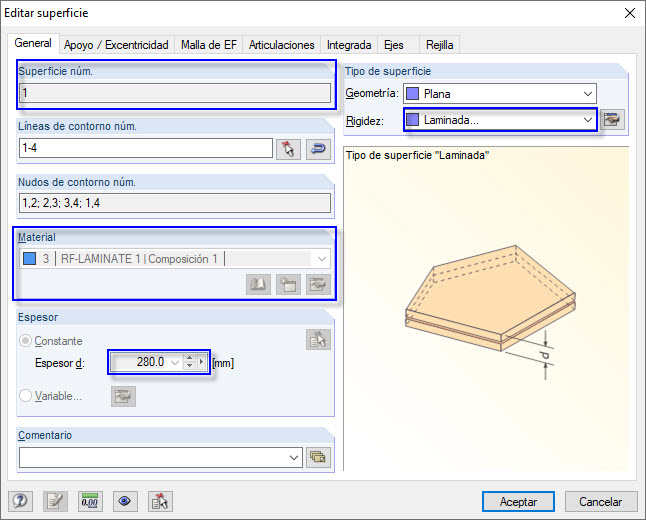
Task: Click the Aceptar button
Action: click(x=518, y=501)
